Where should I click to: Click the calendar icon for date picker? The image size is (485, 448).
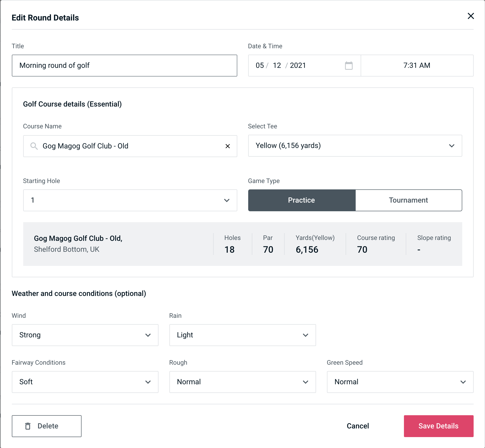[x=349, y=66]
